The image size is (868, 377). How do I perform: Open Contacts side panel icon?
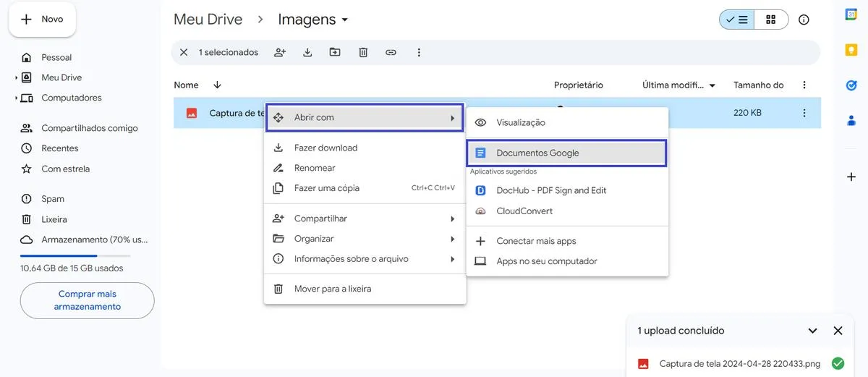[x=851, y=119]
